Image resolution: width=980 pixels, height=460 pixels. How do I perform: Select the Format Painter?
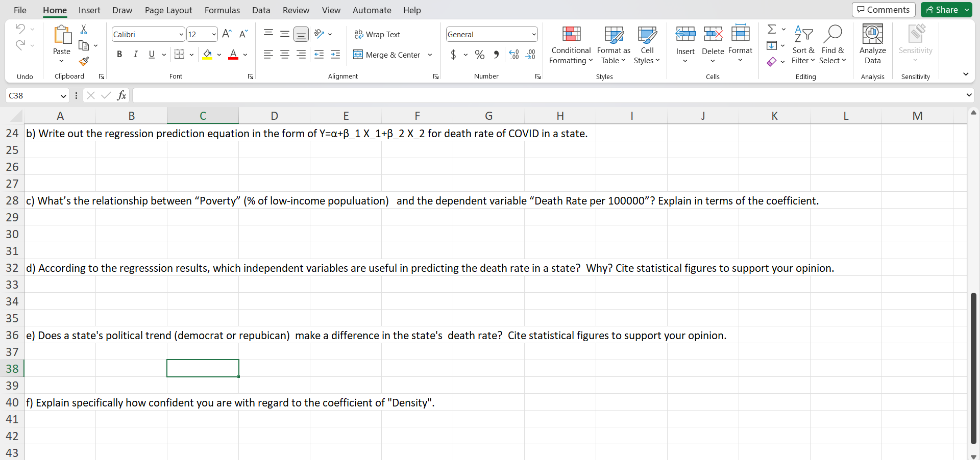click(84, 62)
